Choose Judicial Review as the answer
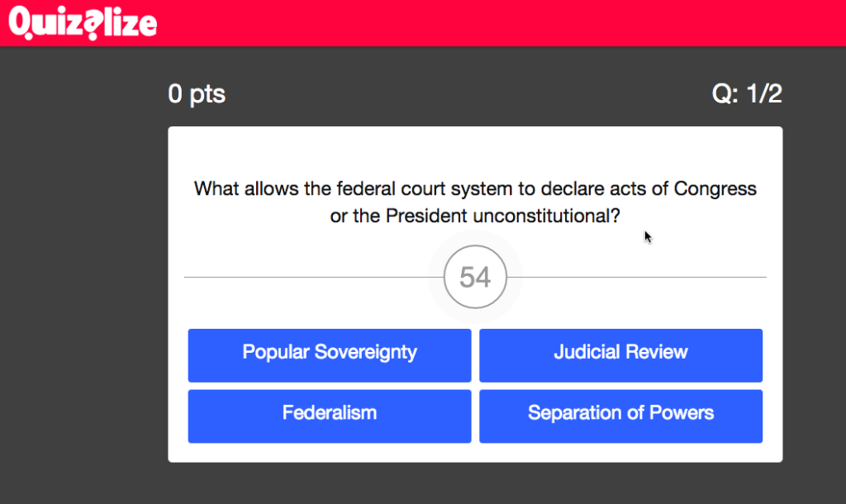 click(620, 355)
